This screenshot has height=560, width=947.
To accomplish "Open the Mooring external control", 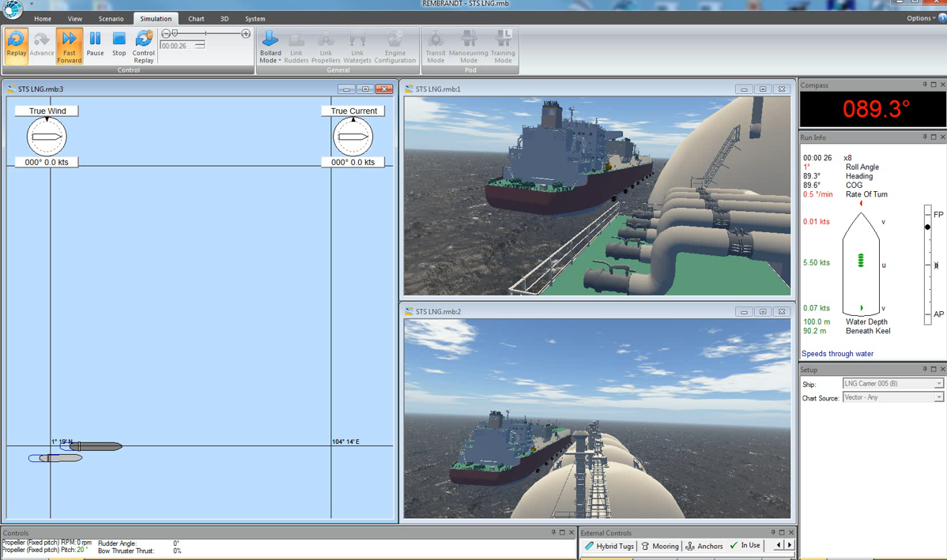I will [x=660, y=546].
